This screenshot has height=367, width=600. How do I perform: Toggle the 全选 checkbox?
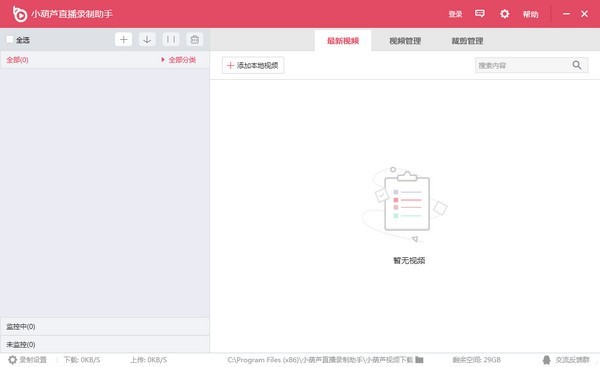pyautogui.click(x=10, y=39)
